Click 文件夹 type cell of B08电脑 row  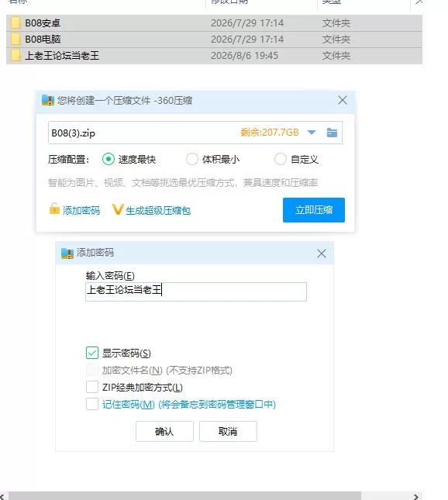coord(336,40)
